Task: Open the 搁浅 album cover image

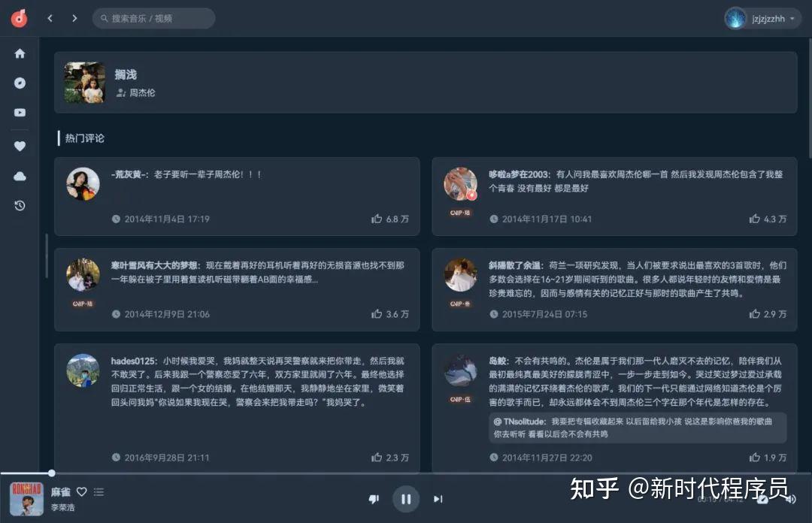Action: (x=84, y=83)
